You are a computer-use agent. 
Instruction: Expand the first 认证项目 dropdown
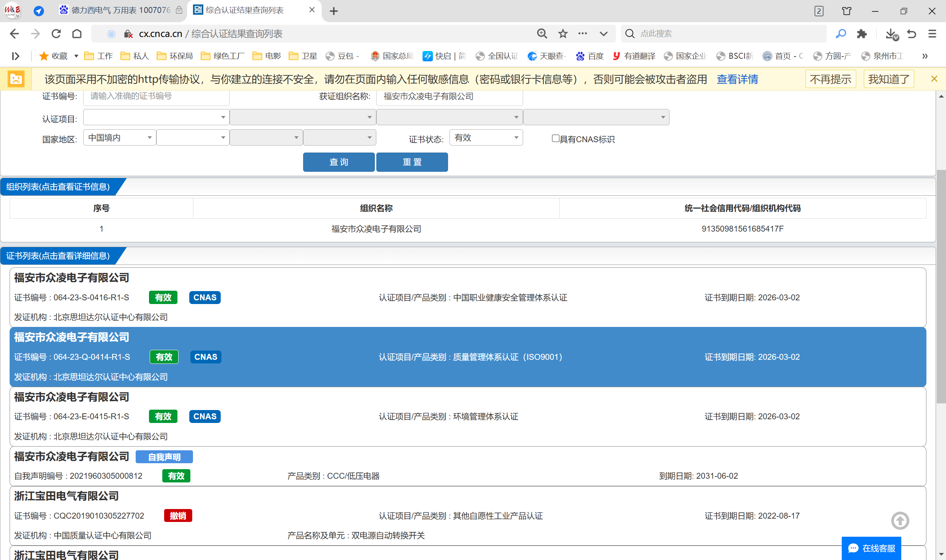point(156,117)
